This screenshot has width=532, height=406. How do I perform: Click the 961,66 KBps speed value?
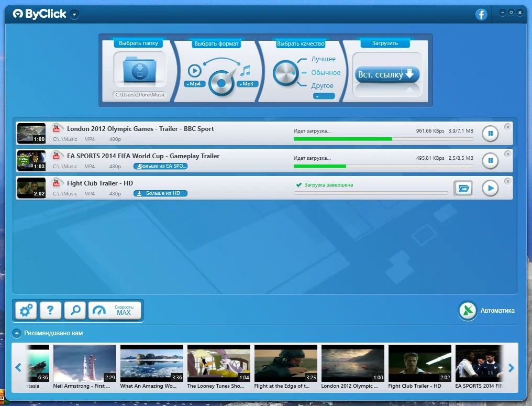pyautogui.click(x=430, y=130)
